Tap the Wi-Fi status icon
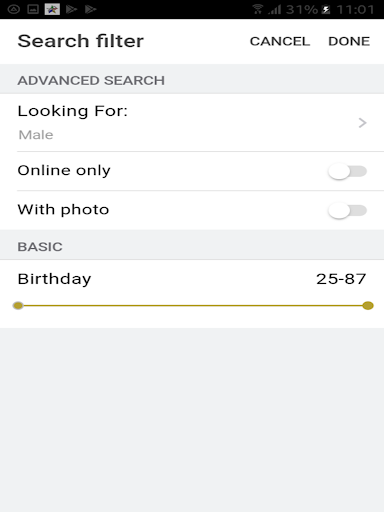384x512 pixels. pos(258,9)
